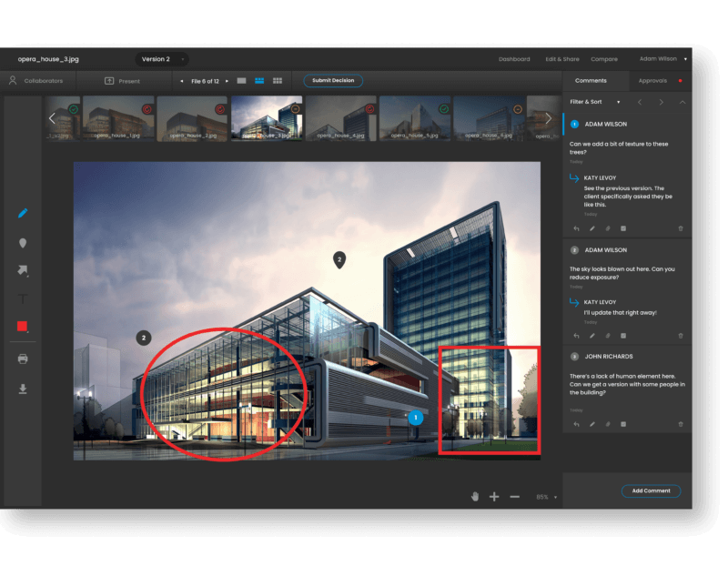This screenshot has height=566, width=728.
Task: Download the current image
Action: click(24, 389)
